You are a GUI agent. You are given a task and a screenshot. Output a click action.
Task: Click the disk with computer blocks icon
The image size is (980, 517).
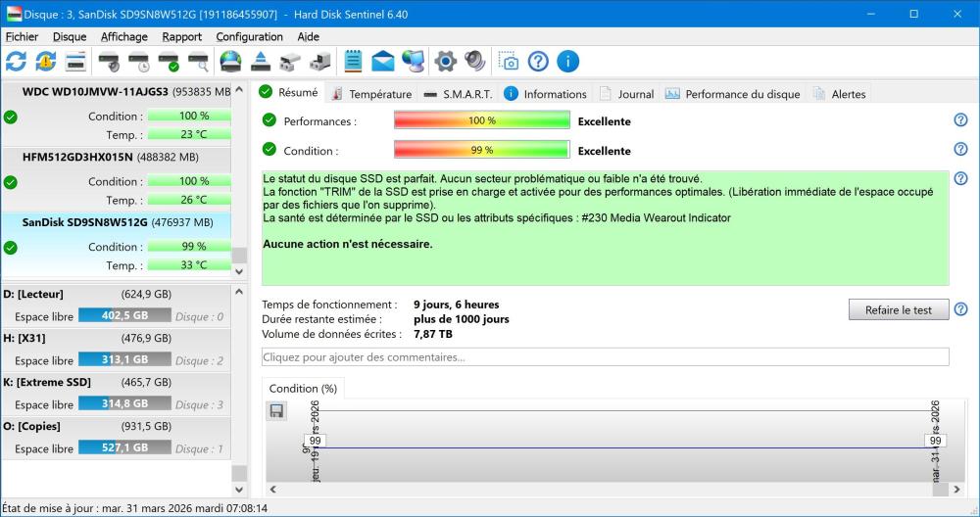[320, 61]
